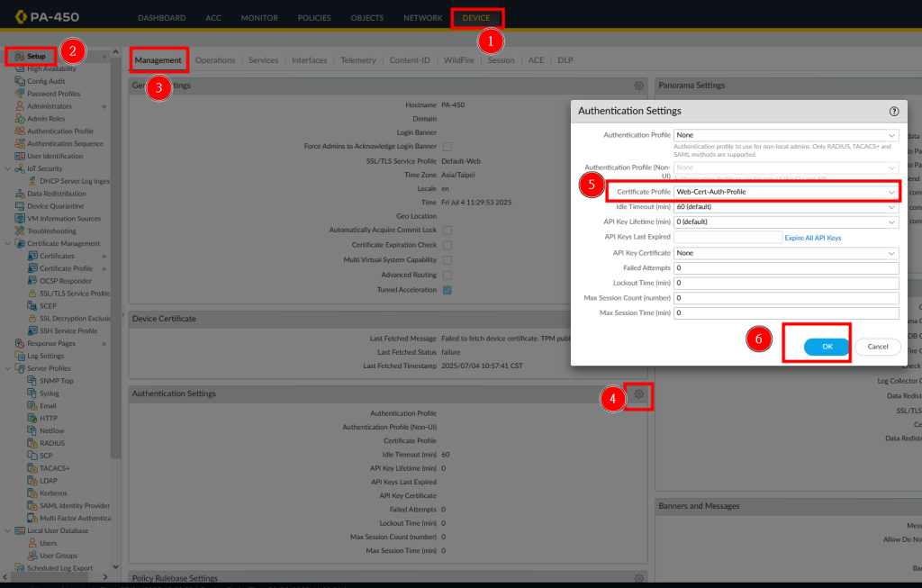Click the Kerberos server profile icon

32,493
